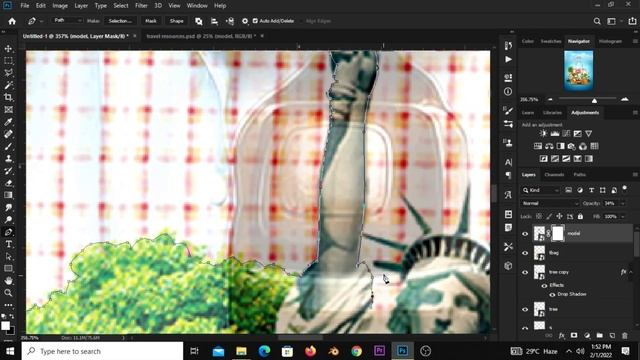
Task: Toggle layer filter on/off switch
Action: point(624,188)
